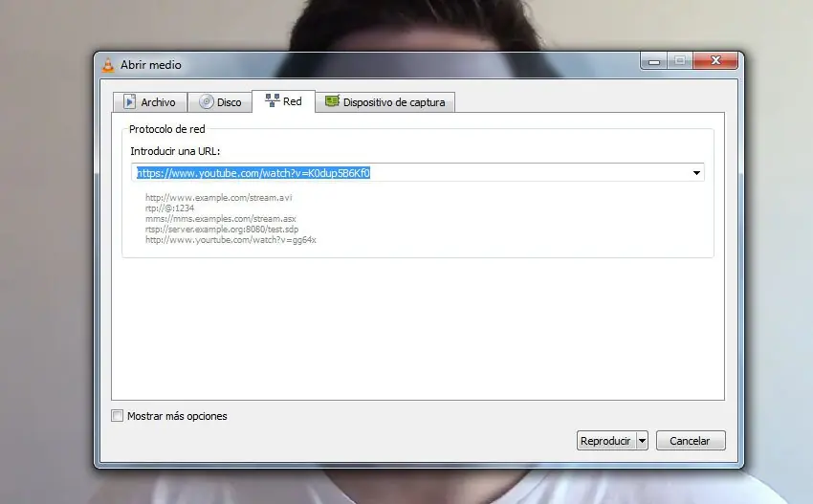
Task: Expand the URL history dropdown arrow
Action: click(x=696, y=173)
